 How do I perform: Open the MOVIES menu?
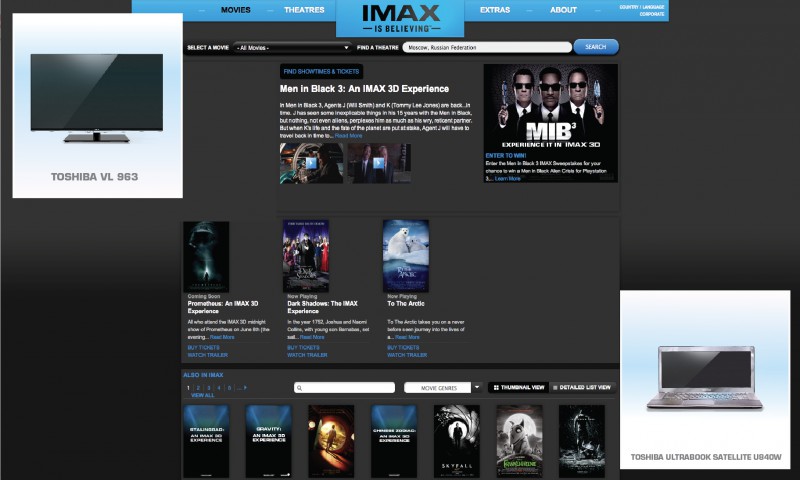(x=235, y=10)
